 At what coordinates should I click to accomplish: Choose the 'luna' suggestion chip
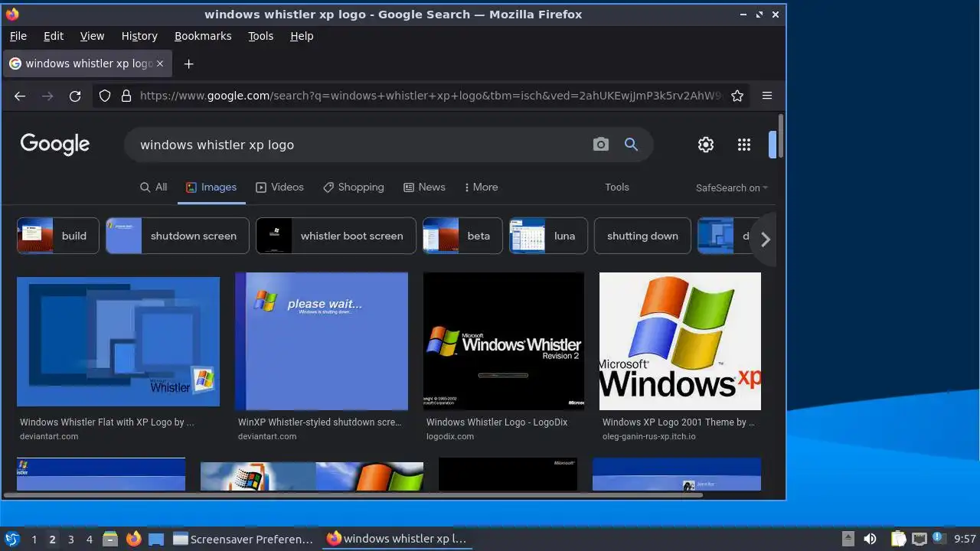pyautogui.click(x=548, y=236)
